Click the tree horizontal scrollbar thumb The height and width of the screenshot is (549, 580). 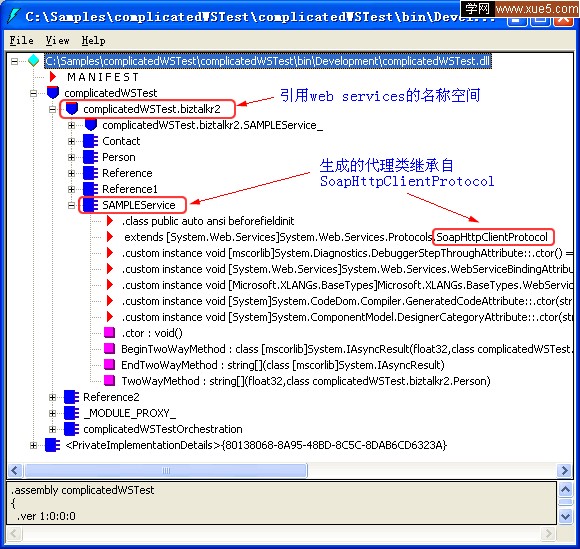tap(166, 471)
